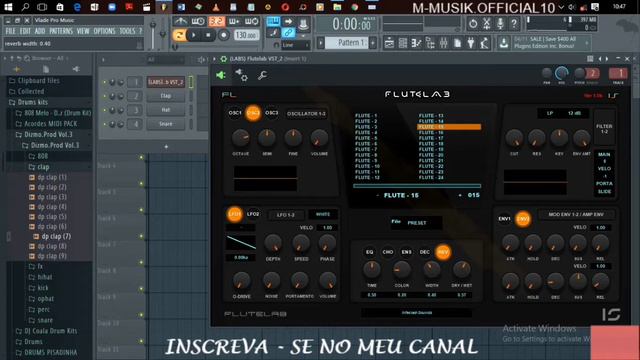
Task: Click the oscillator VOLUME knob
Action: 319,138
